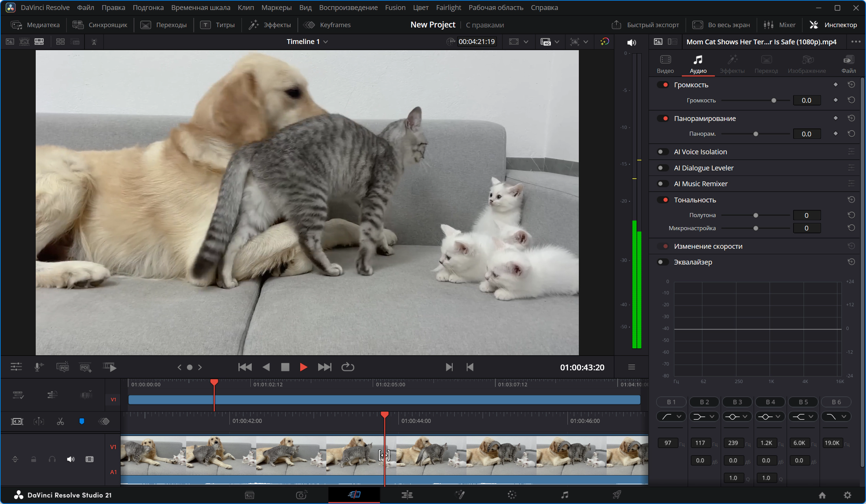Click the Громкость value field

pyautogui.click(x=806, y=100)
